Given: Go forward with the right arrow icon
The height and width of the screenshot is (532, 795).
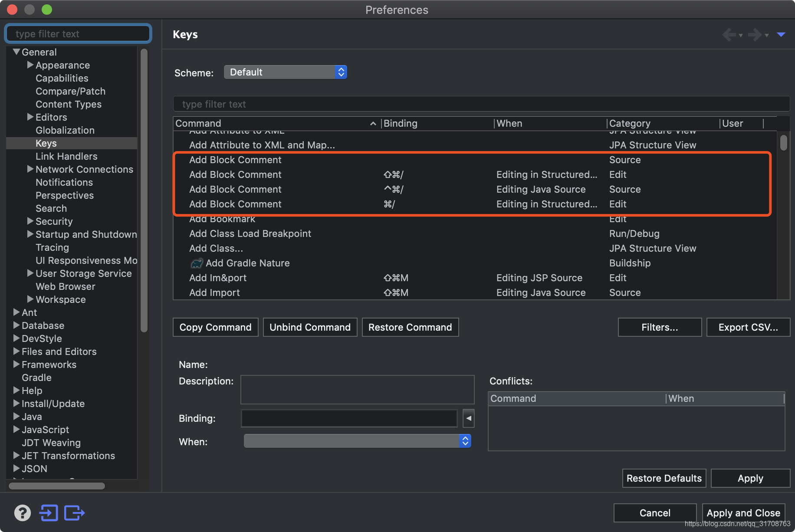Looking at the screenshot, I should point(755,35).
